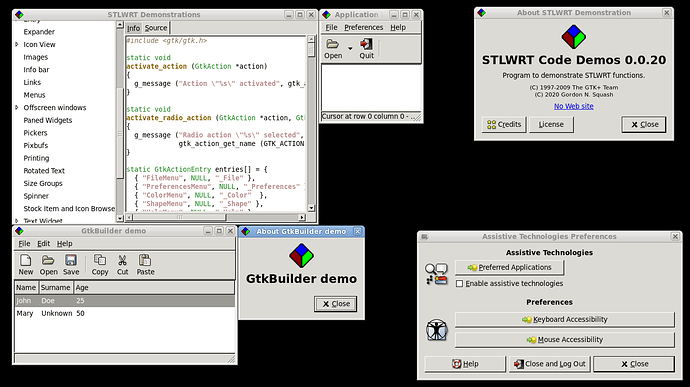Click Save floppy icon in GtkBuilder demo
This screenshot has height=387, width=690.
pyautogui.click(x=71, y=260)
